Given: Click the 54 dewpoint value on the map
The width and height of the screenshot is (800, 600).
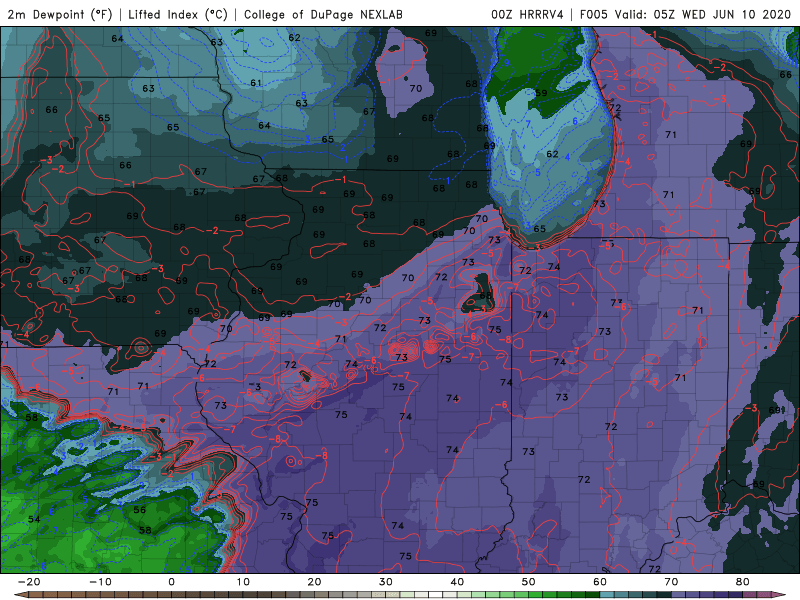Looking at the screenshot, I should 34,519.
